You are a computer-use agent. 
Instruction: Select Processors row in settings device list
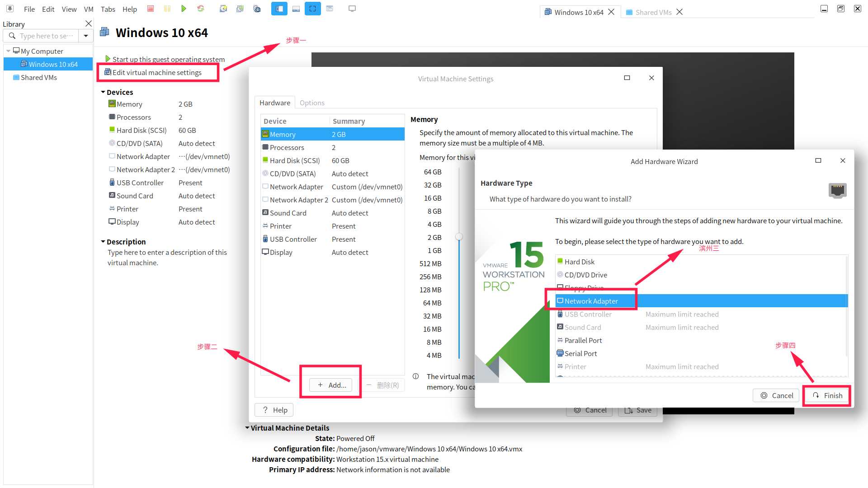[x=332, y=147]
